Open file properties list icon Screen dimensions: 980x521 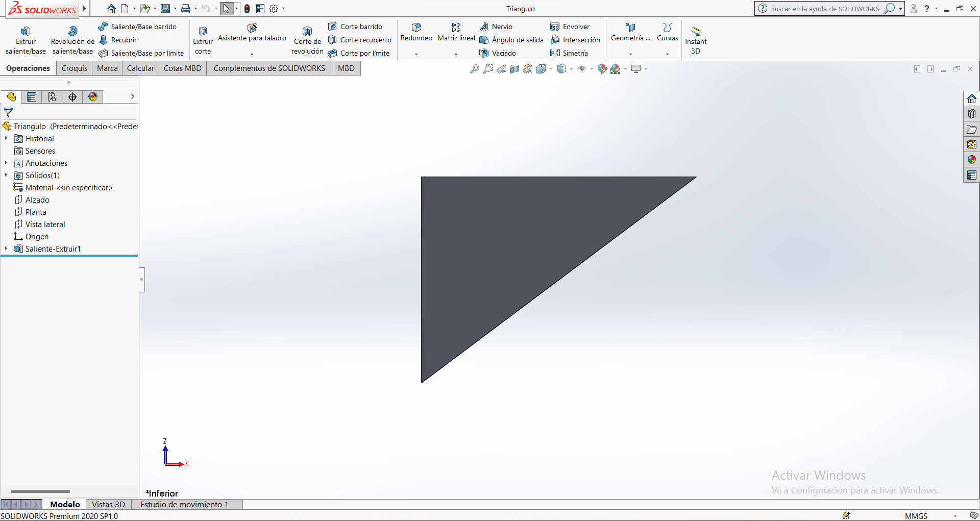pos(260,9)
